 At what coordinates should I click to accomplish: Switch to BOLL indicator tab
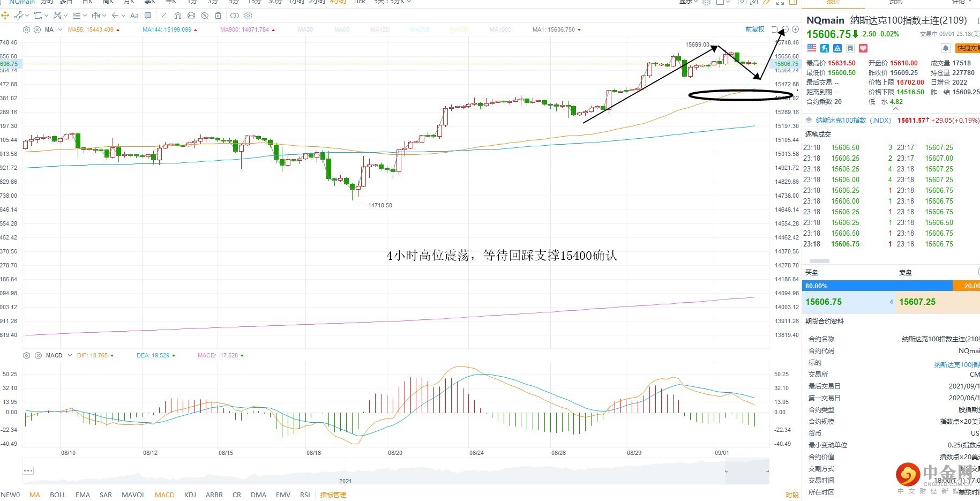pos(58,495)
